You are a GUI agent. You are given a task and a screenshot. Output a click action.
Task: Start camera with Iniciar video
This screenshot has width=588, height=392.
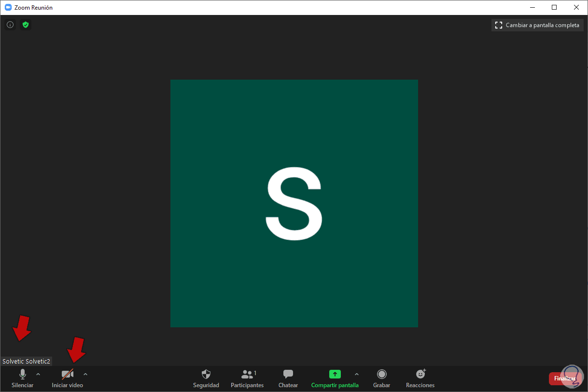pos(68,378)
